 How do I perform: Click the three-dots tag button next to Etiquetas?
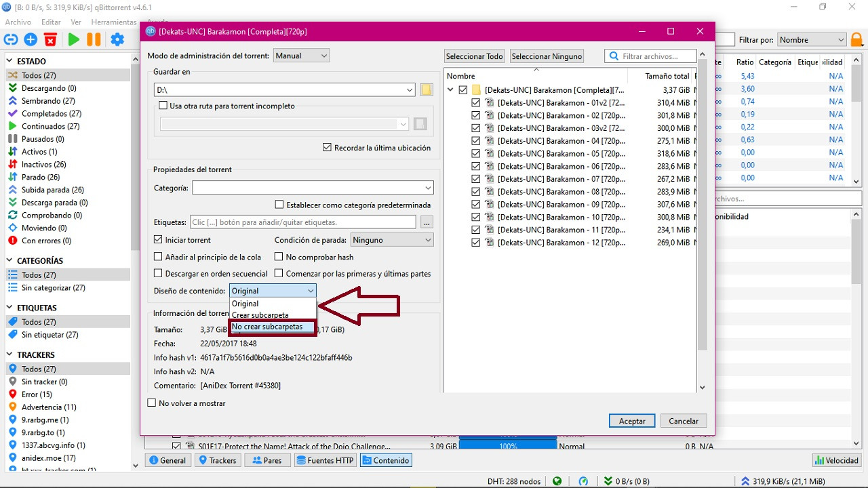[427, 222]
